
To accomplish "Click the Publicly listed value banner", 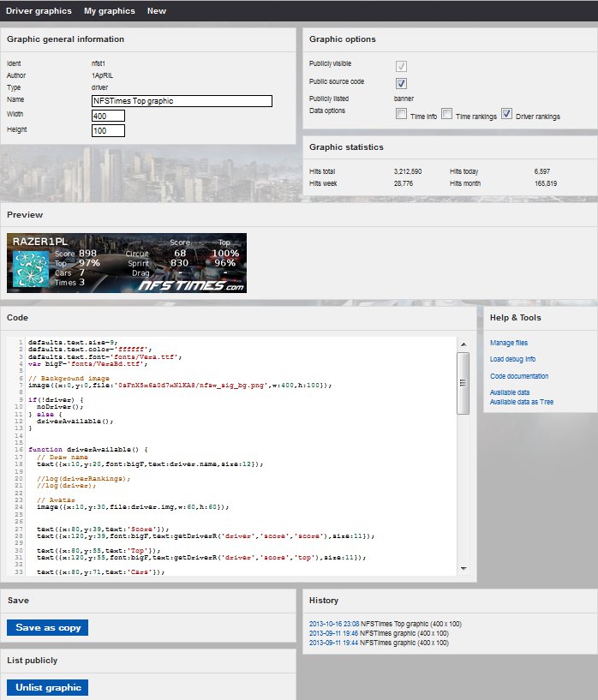I will 404,99.
